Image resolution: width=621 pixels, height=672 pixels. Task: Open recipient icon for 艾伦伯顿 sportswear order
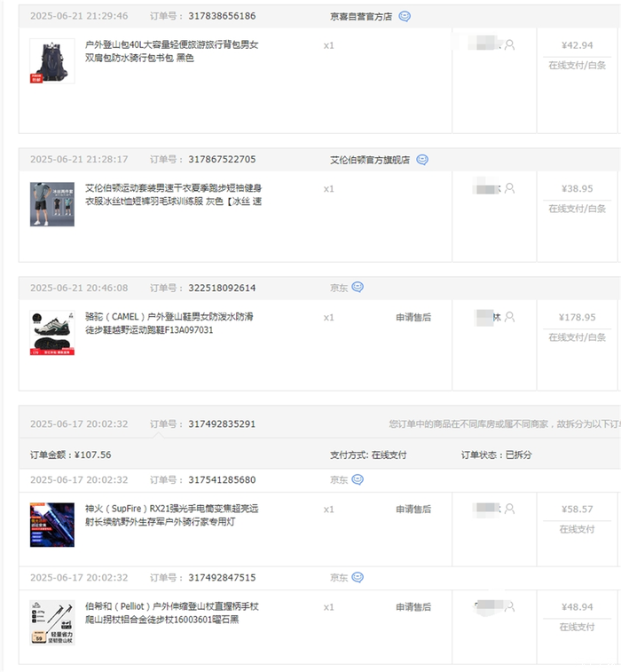click(x=509, y=188)
